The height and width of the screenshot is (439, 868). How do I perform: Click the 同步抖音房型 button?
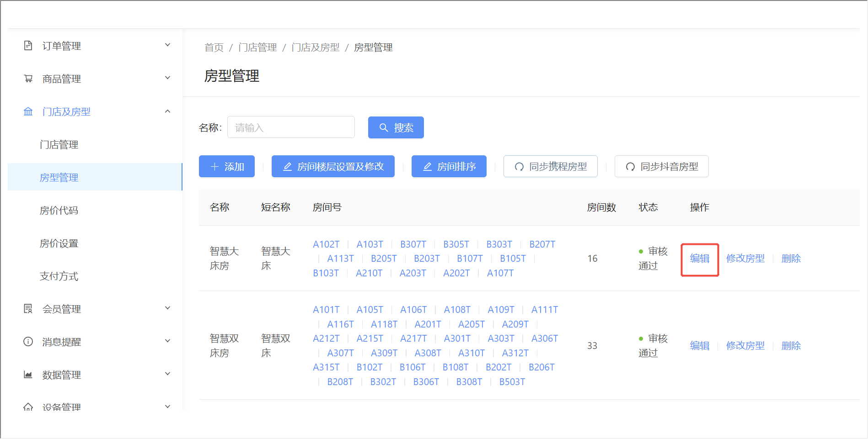662,166
